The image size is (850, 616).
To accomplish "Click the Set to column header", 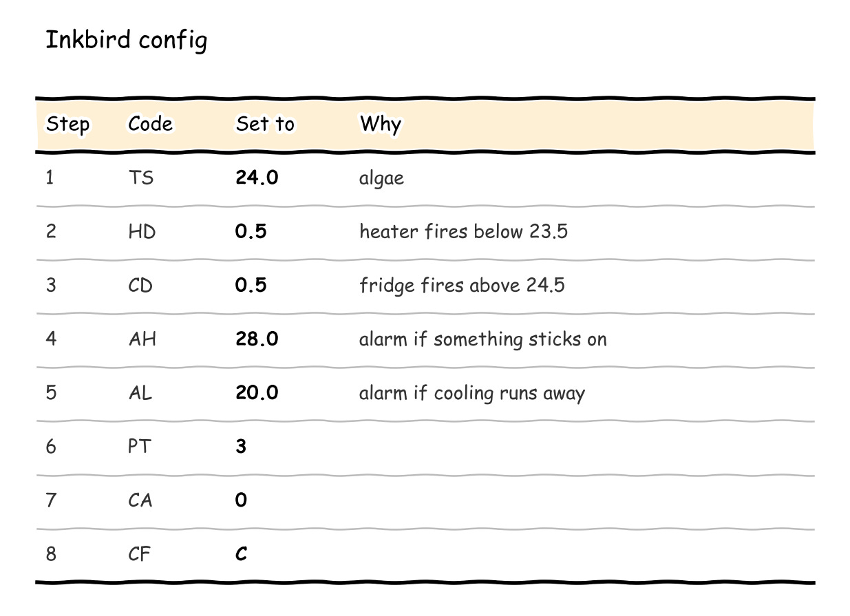I will pos(265,124).
